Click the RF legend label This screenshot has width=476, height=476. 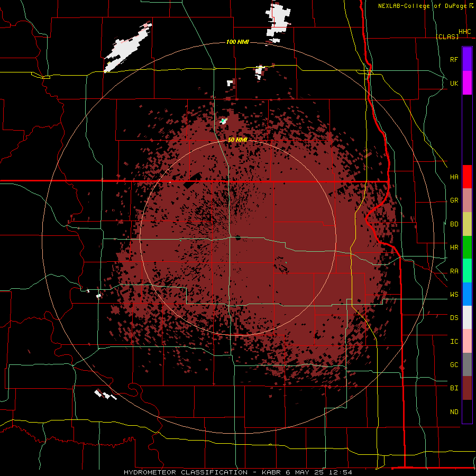pyautogui.click(x=454, y=59)
